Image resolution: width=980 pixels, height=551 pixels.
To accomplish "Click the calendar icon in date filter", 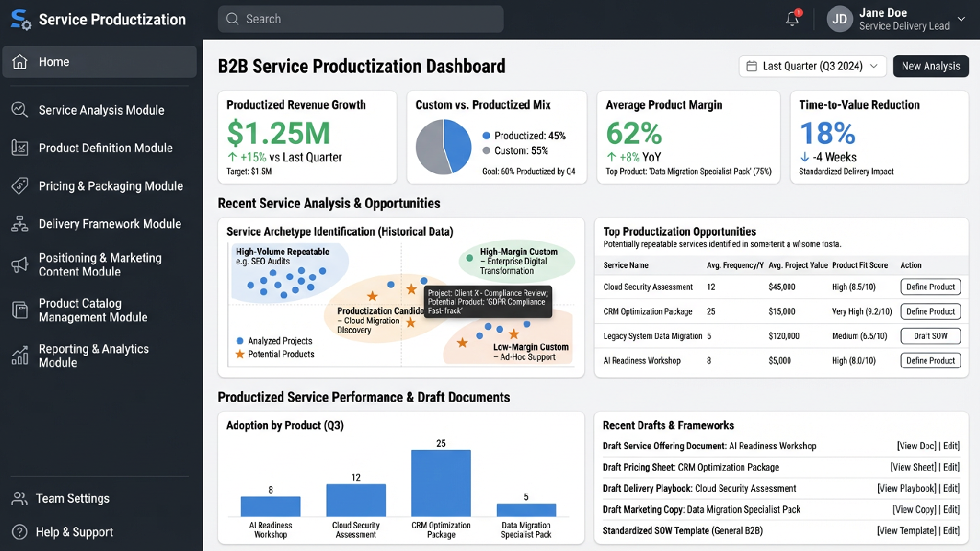I will (752, 66).
